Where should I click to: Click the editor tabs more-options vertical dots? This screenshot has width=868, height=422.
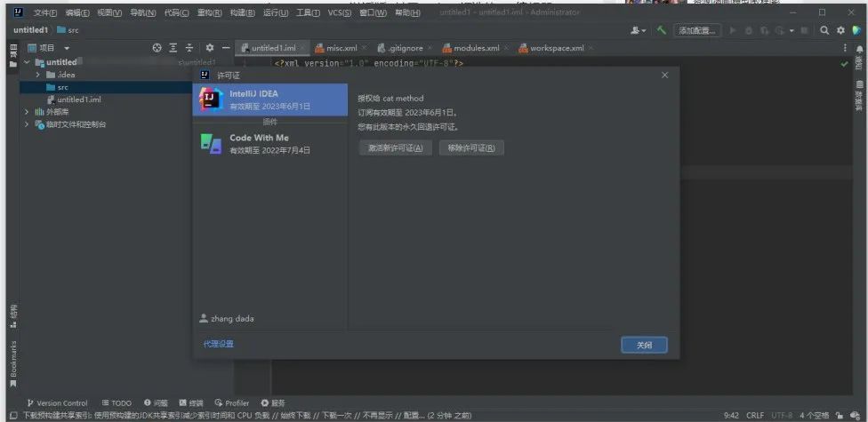point(845,48)
